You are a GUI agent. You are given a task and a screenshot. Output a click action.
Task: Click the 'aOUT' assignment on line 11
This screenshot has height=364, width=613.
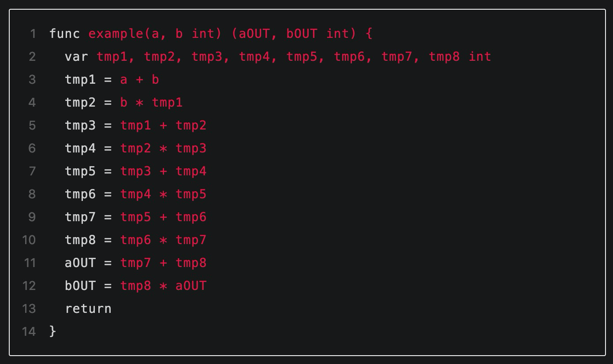(80, 263)
